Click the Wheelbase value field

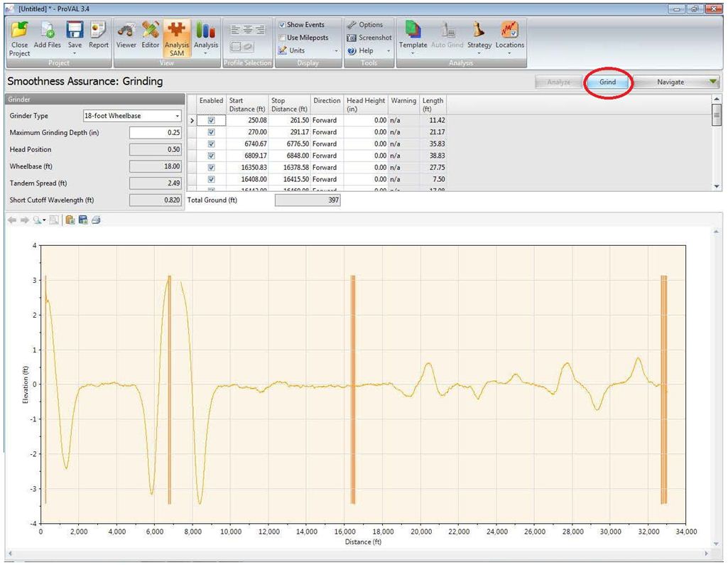tap(155, 166)
